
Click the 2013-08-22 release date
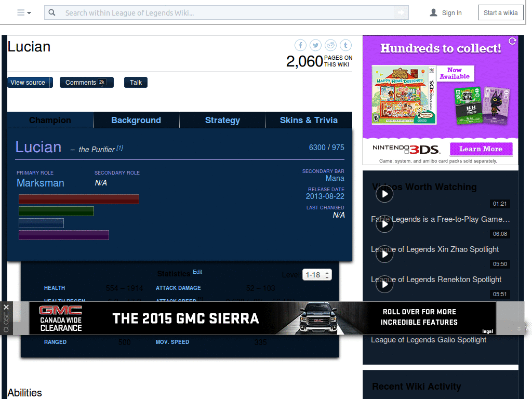325,196
